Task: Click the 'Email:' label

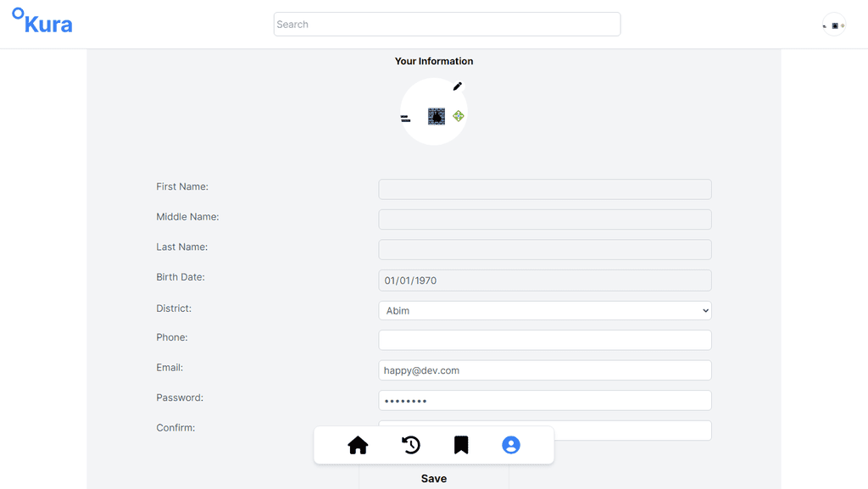Action: coord(170,367)
